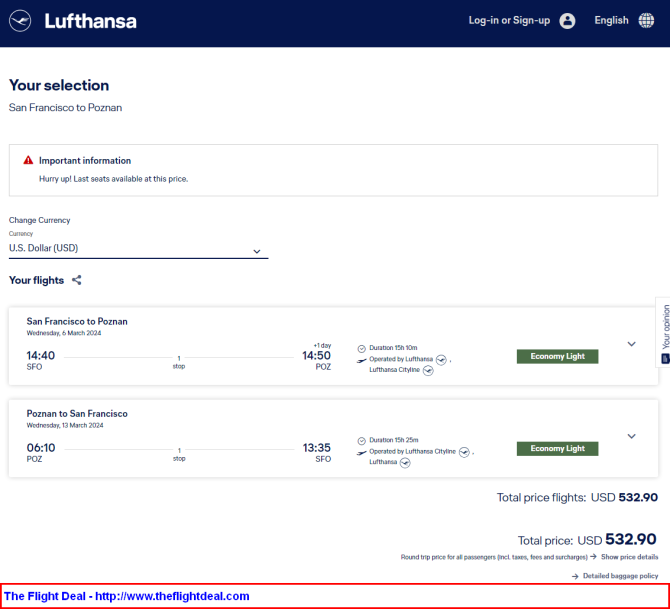
Task: Click 'Important information' heading
Action: point(85,161)
